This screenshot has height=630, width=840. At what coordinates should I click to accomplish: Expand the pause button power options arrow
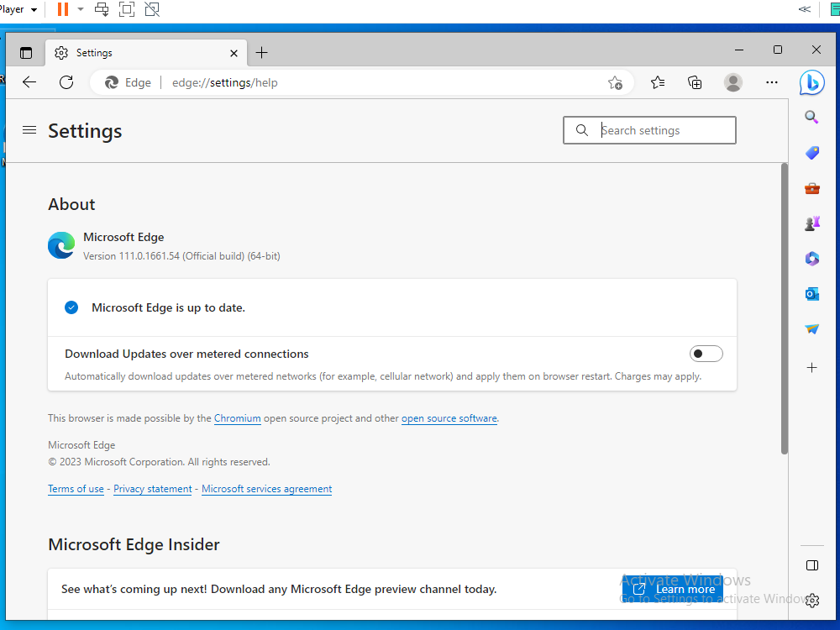81,9
